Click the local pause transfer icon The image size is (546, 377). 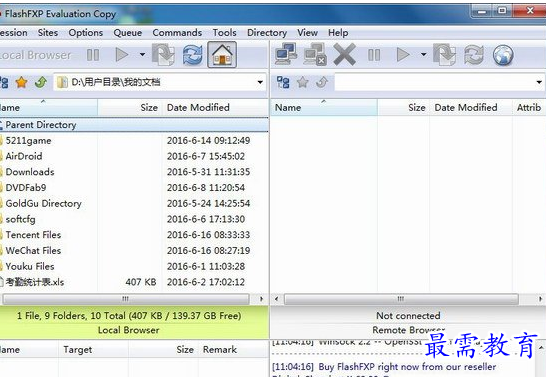pyautogui.click(x=93, y=55)
